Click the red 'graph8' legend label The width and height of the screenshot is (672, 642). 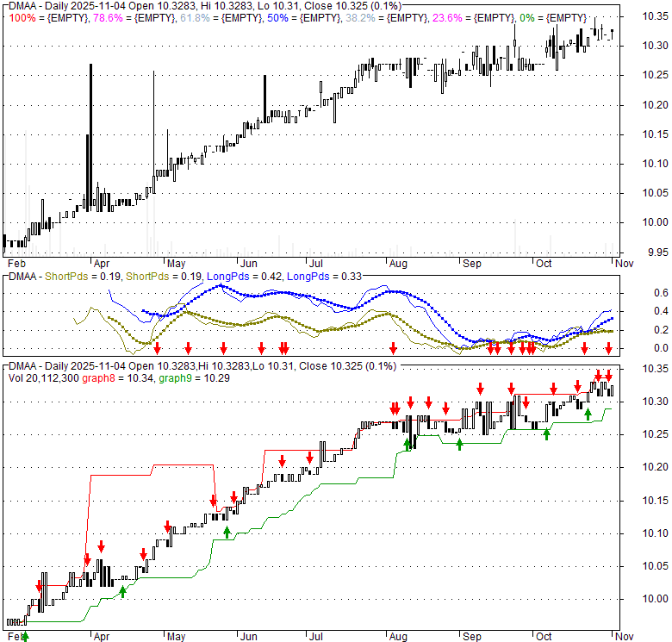click(x=98, y=378)
